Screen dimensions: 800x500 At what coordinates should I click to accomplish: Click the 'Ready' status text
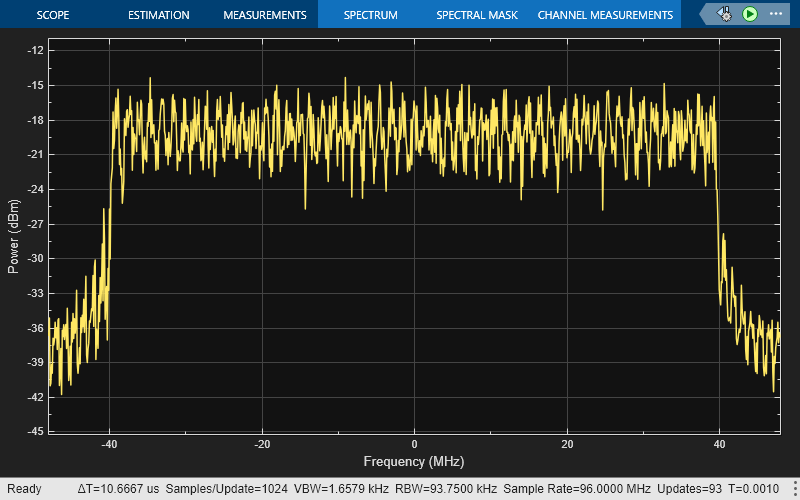click(24, 489)
